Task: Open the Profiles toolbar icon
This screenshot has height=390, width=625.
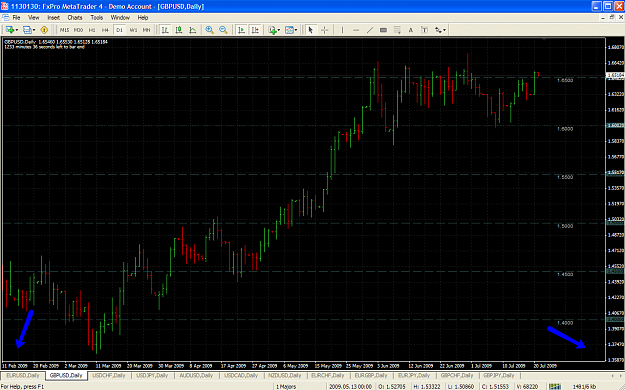Action: 27,30
